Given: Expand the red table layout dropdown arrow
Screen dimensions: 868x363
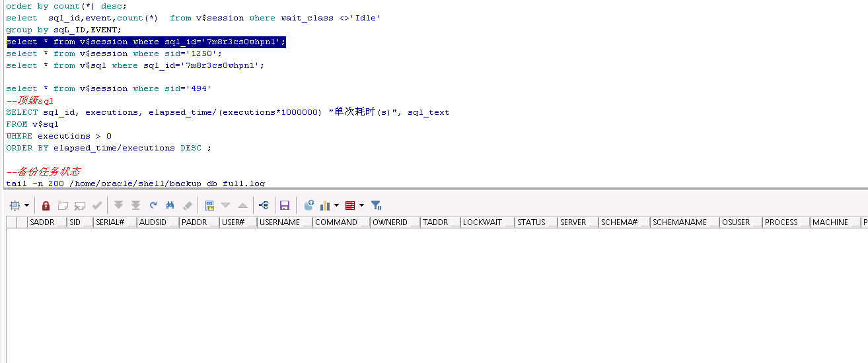Looking at the screenshot, I should (x=361, y=206).
